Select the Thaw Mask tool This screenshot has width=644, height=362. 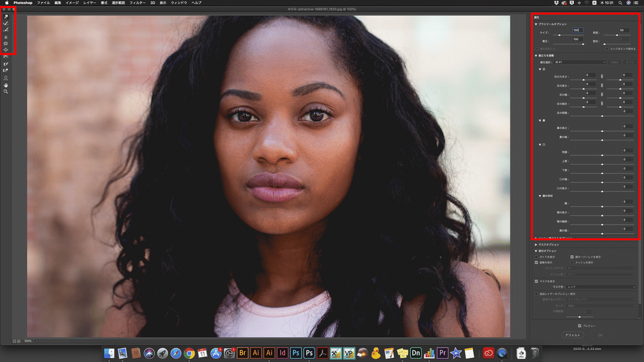[6, 70]
